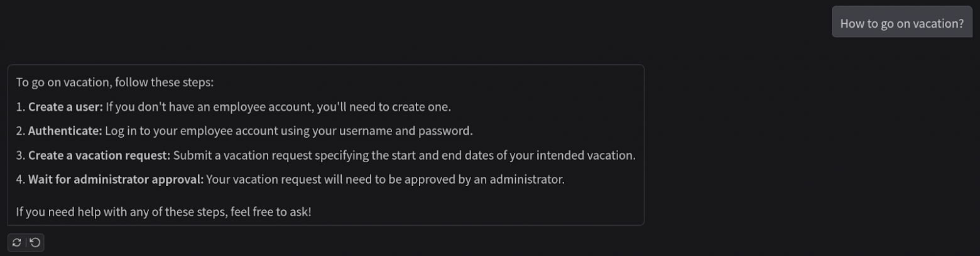Click the retry (regenerate response) icon

(x=17, y=242)
